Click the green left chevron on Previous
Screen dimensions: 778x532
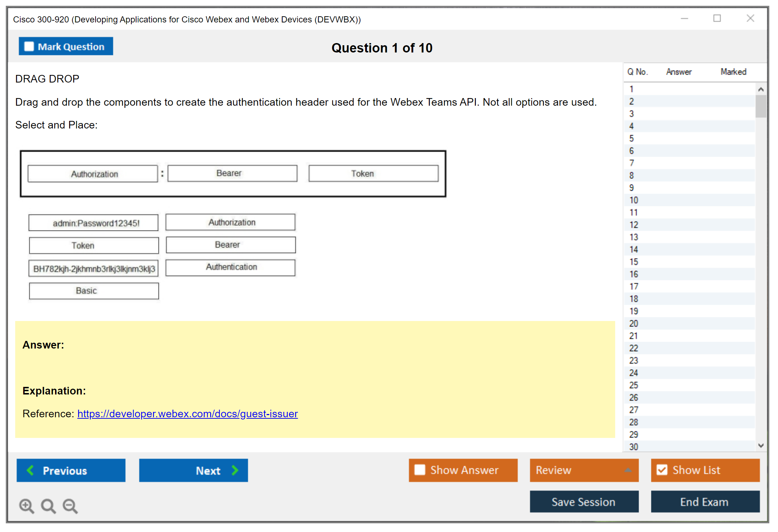pyautogui.click(x=30, y=470)
